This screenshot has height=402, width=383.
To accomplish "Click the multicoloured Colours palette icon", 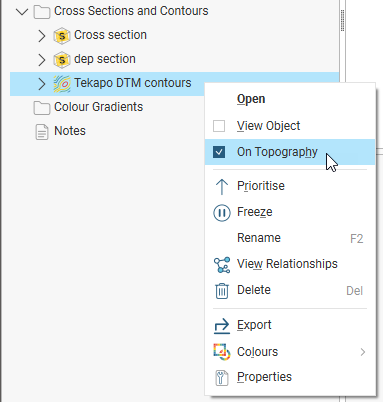I will [222, 352].
